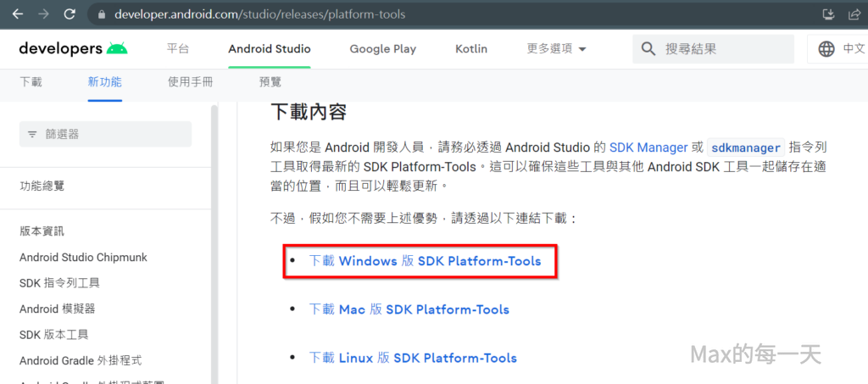Open the 平台 tab
Screen dimensions: 868x384
(178, 48)
